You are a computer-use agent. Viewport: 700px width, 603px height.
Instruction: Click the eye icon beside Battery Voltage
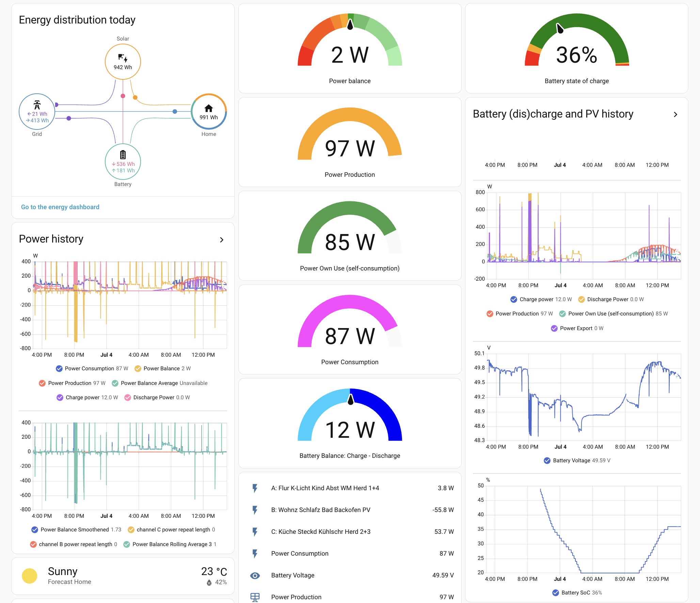[255, 575]
